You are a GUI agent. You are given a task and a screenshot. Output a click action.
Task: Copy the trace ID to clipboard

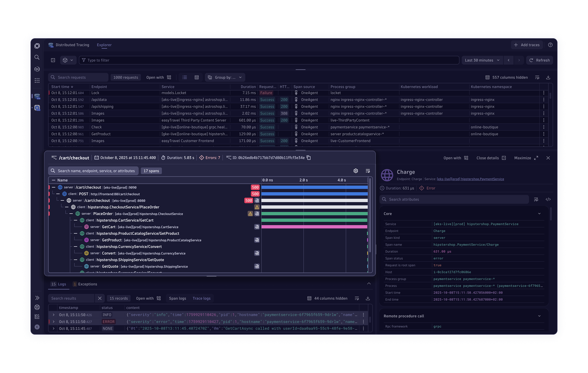(309, 158)
